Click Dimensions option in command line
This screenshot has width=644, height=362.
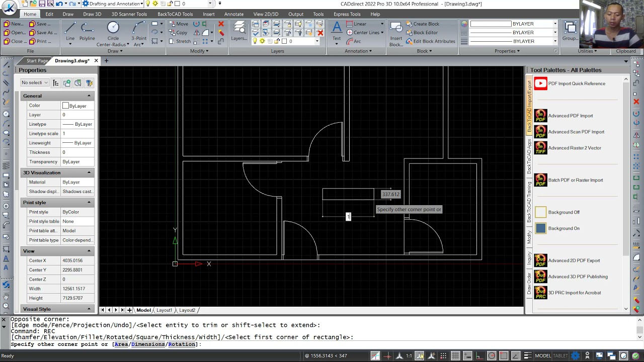pyautogui.click(x=148, y=344)
